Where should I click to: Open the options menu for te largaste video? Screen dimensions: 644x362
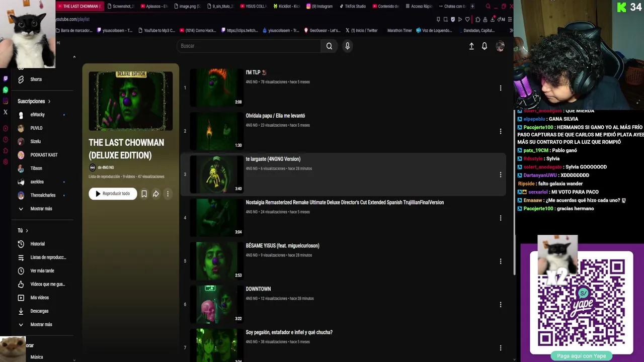point(501,174)
